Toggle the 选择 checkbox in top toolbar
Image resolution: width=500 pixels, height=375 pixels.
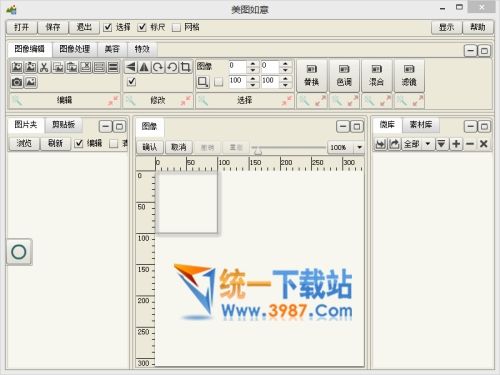click(107, 27)
